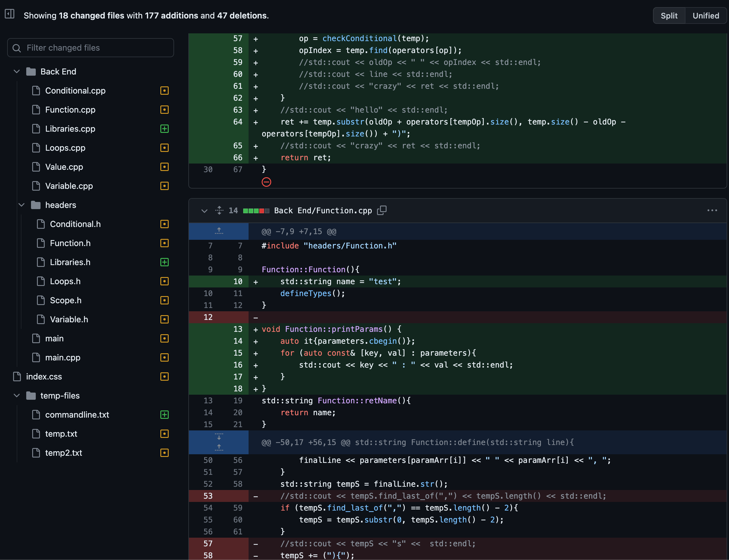
Task: Collapse the file tree sidebar icon
Action: coord(9,14)
